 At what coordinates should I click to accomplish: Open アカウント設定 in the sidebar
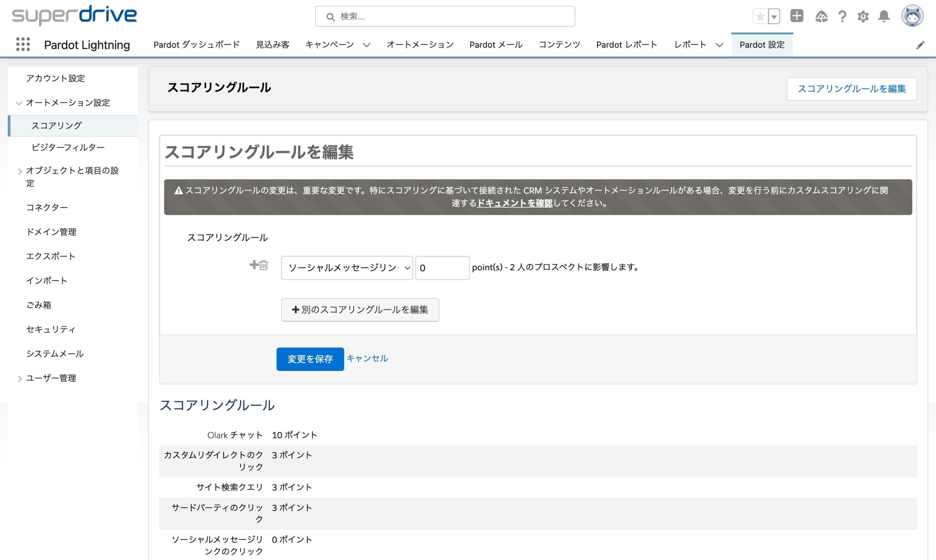coord(56,78)
